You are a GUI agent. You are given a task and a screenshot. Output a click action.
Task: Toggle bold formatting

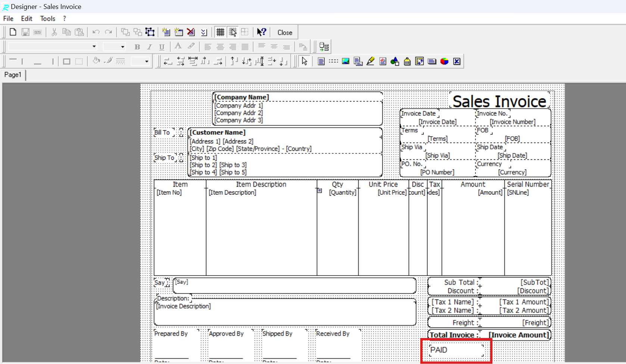pyautogui.click(x=137, y=47)
